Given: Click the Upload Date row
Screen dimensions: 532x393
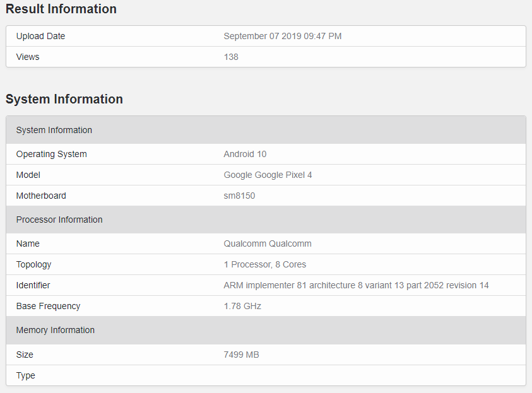Looking at the screenshot, I should click(x=40, y=36).
